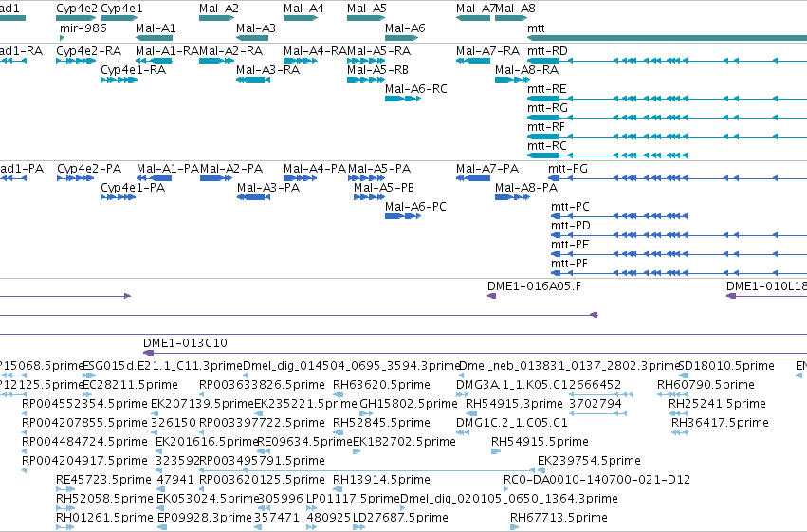This screenshot has width=807, height=532.
Task: Click the Cyp4e2-PA CDS label
Action: [89, 169]
